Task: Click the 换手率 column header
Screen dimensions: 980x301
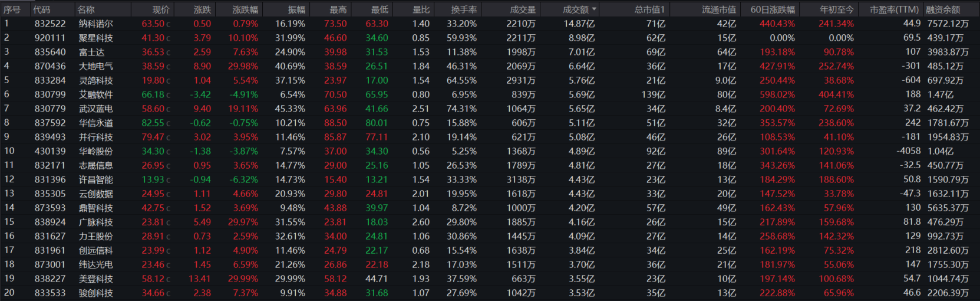Action: [464, 9]
